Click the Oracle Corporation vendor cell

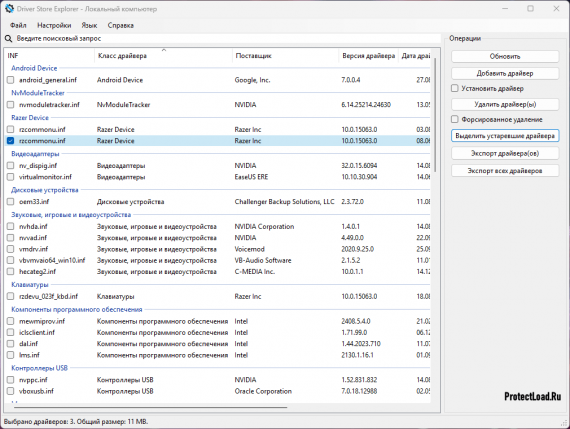click(x=263, y=391)
